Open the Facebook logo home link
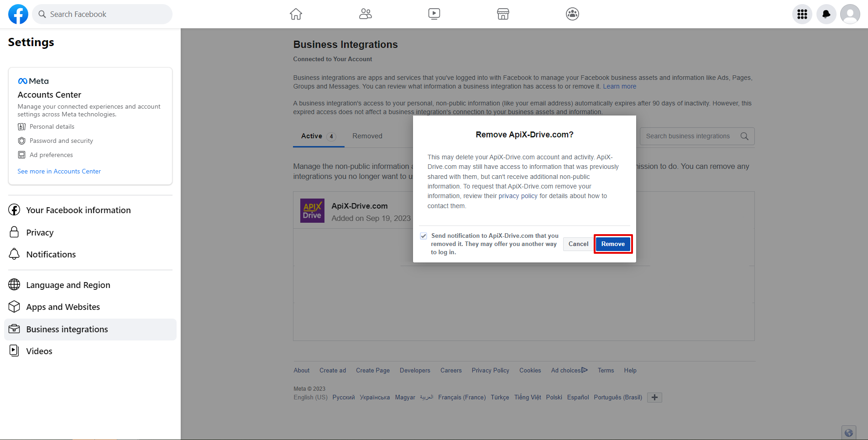 point(18,14)
